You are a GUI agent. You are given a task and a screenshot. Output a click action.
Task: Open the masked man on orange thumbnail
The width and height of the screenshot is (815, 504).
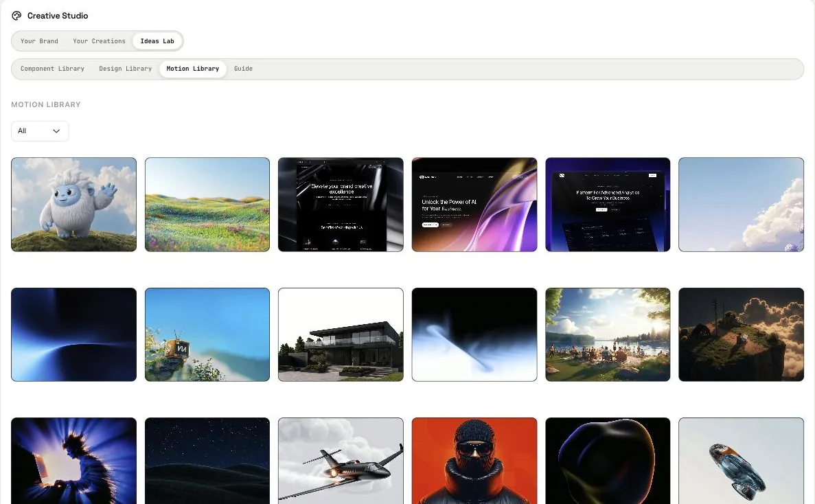click(474, 461)
